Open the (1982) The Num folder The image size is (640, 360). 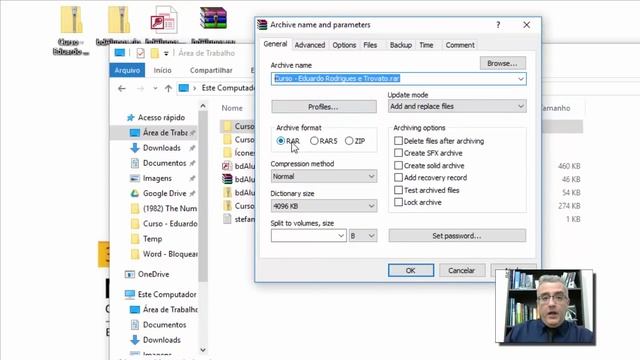(164, 209)
